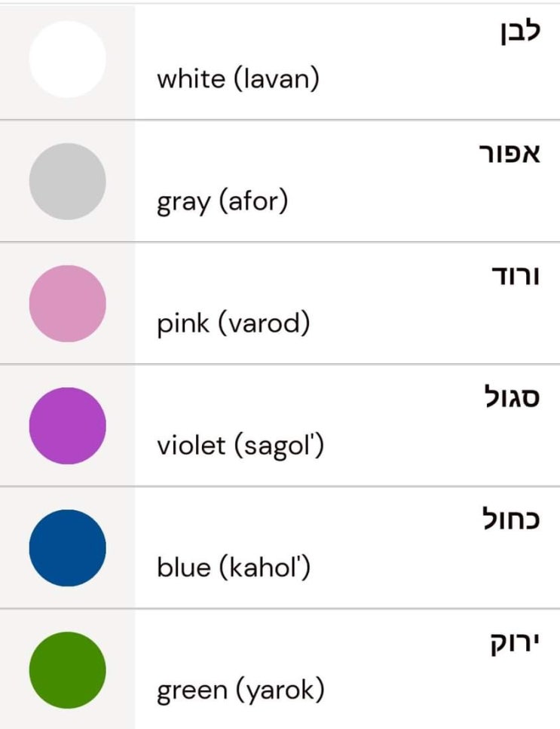Tap the pink color circle
The height and width of the screenshot is (729, 560).
(x=67, y=303)
